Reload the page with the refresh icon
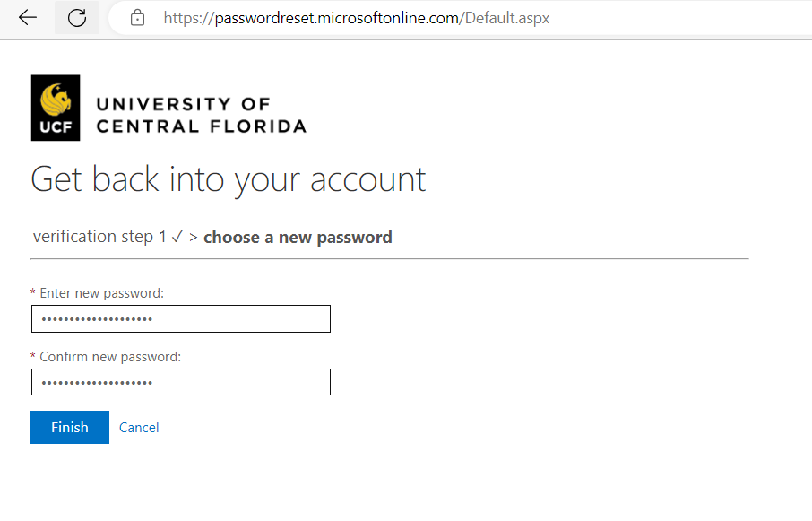812x521 pixels. pos(77,18)
